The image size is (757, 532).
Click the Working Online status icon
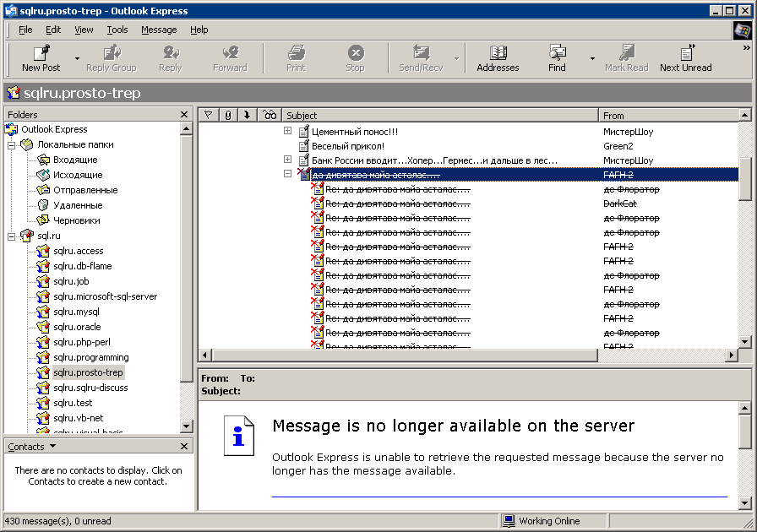509,521
